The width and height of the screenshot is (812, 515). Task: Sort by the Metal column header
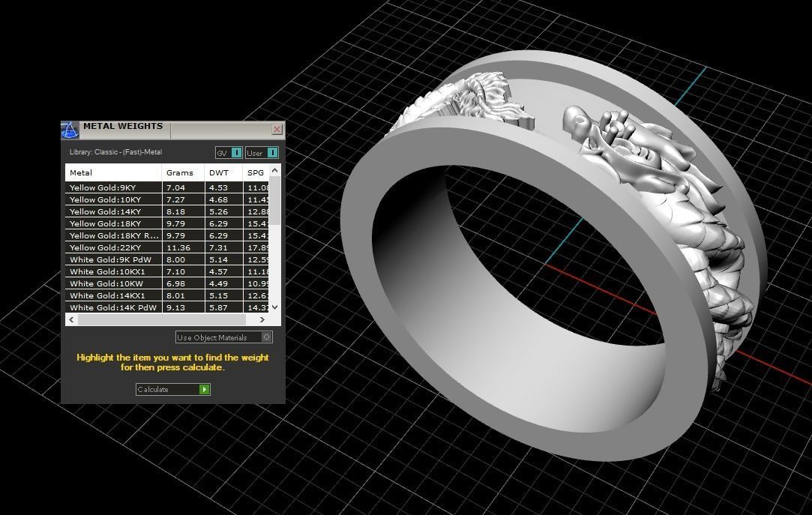point(113,173)
